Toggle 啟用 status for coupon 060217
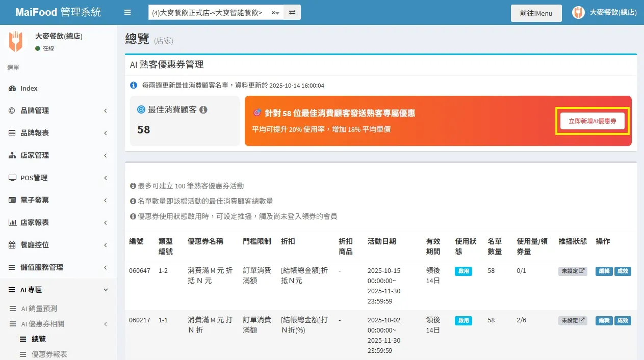The height and width of the screenshot is (360, 644). point(463,321)
